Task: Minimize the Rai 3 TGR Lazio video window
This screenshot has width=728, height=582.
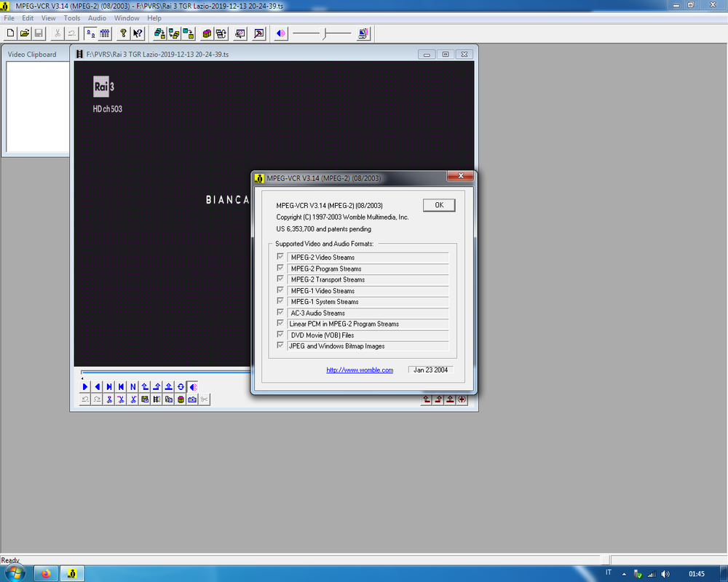Action: [x=427, y=55]
